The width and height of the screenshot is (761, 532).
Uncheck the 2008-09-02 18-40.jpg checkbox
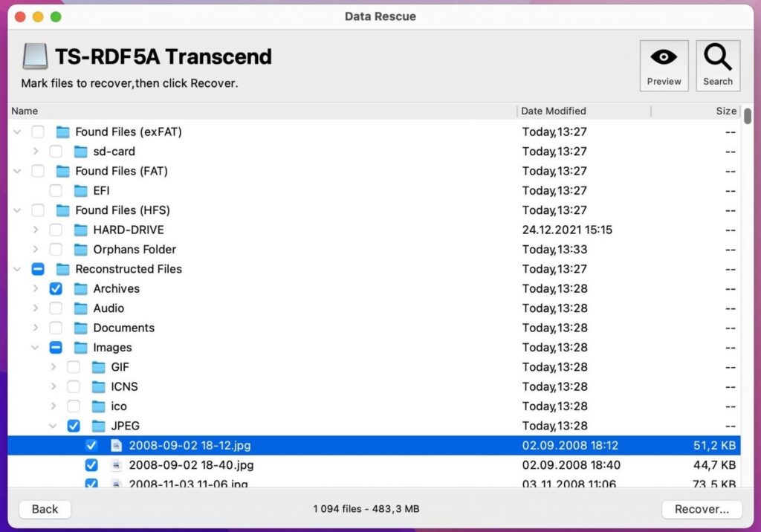click(x=91, y=465)
